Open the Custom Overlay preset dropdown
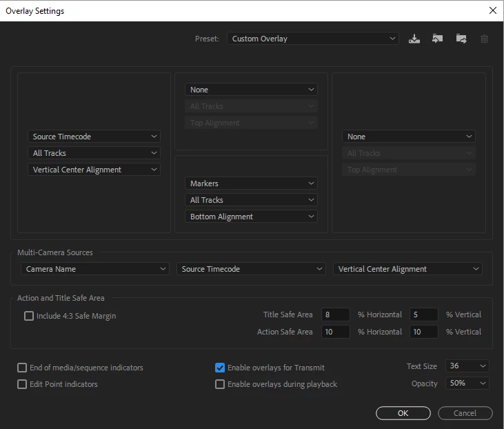The height and width of the screenshot is (429, 504). point(313,39)
